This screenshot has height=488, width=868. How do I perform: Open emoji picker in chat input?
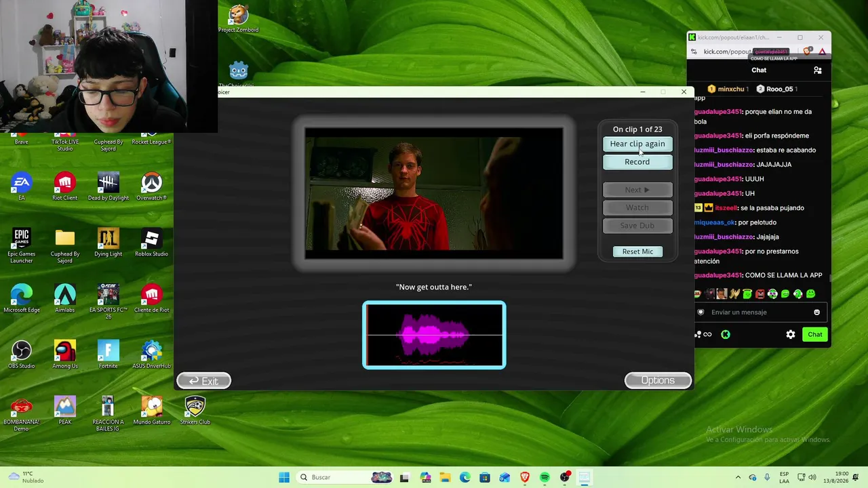[816, 312]
